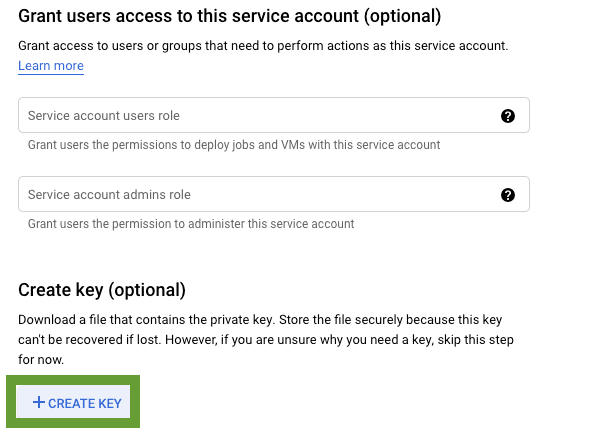
Task: Select the 'Service account users role' placeholder text
Action: click(104, 116)
